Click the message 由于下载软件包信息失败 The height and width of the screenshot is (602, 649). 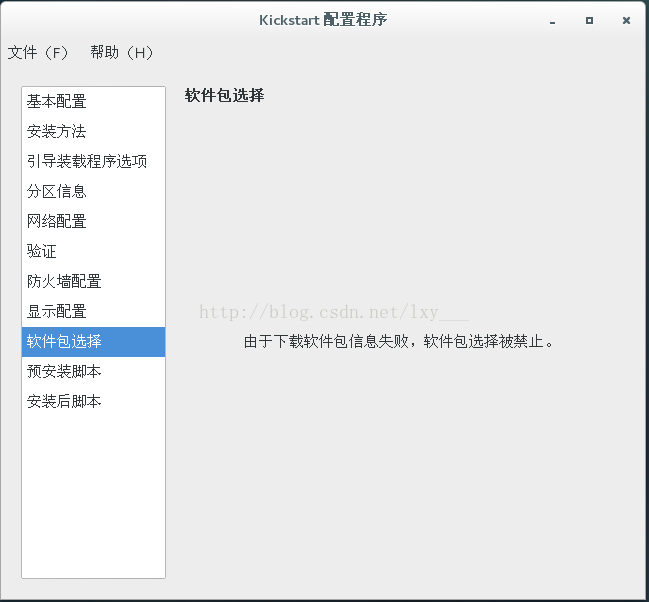pyautogui.click(x=326, y=342)
